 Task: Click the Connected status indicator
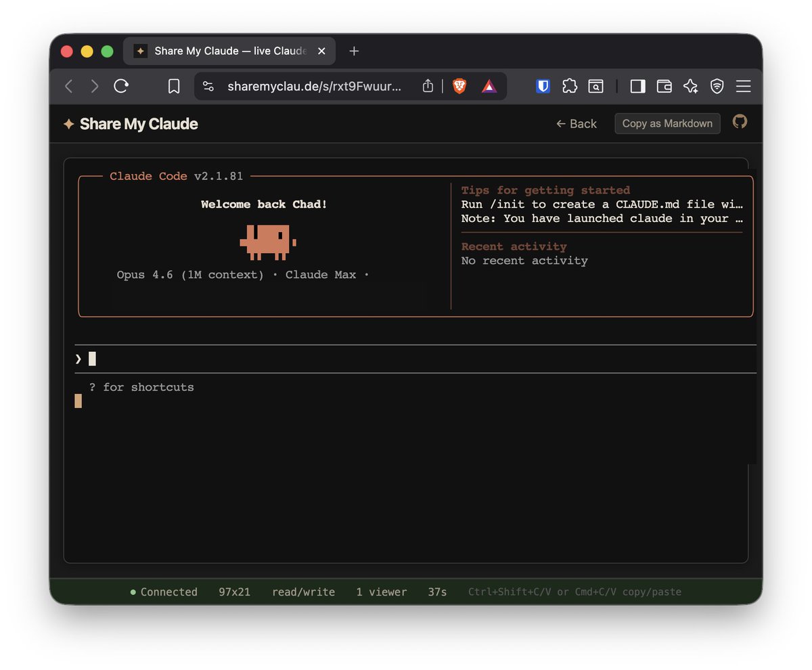coord(164,592)
